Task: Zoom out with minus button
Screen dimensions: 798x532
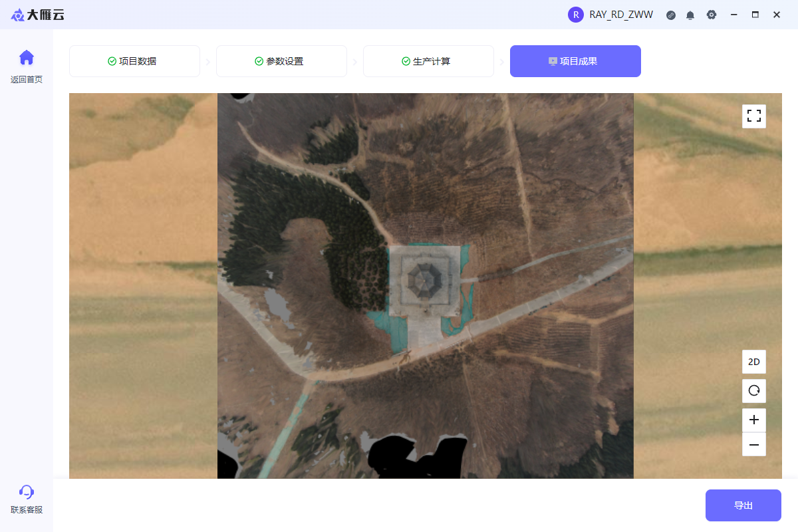Action: click(x=754, y=444)
